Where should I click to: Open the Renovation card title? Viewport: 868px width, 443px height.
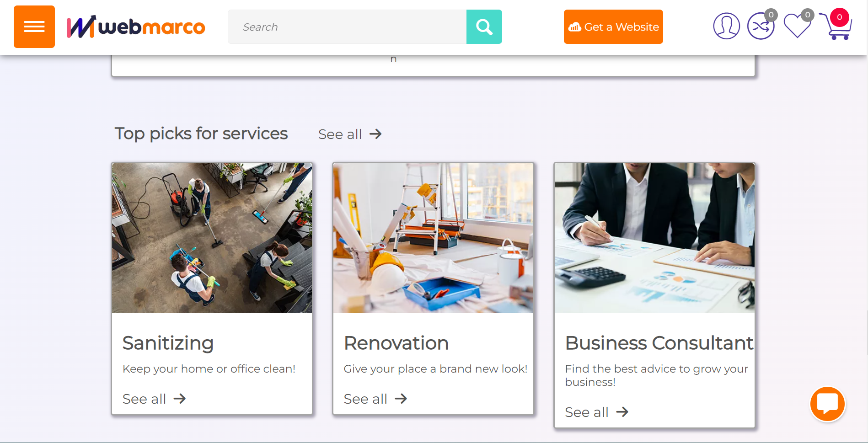point(396,343)
